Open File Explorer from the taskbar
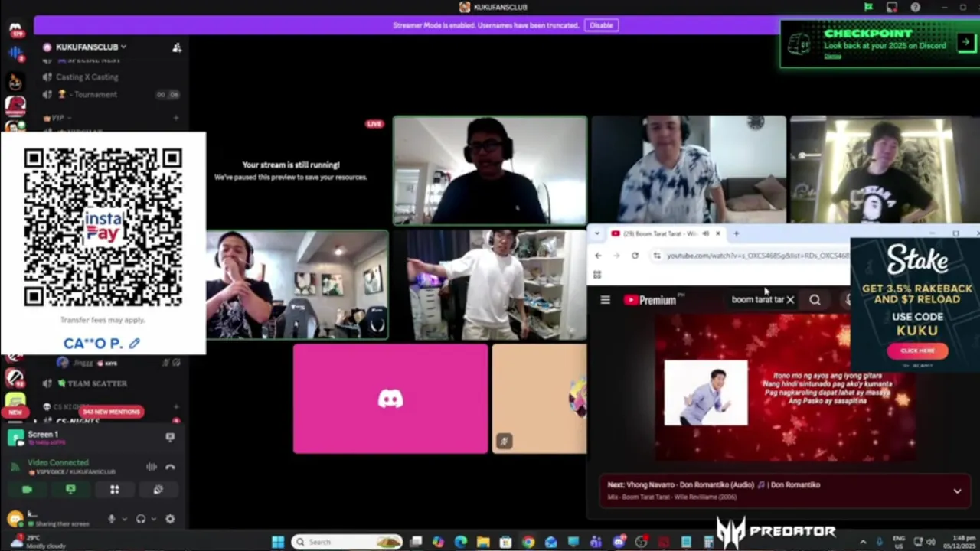980x551 pixels. (483, 542)
